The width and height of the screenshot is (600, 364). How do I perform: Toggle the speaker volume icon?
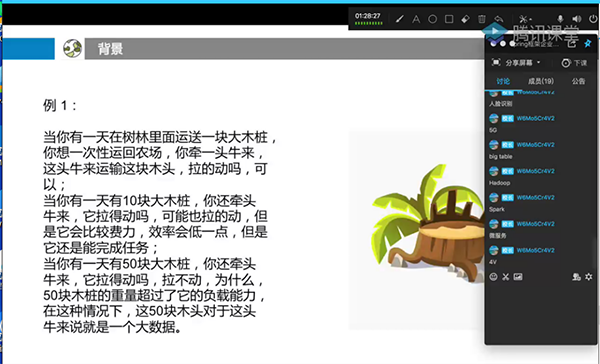point(577,19)
